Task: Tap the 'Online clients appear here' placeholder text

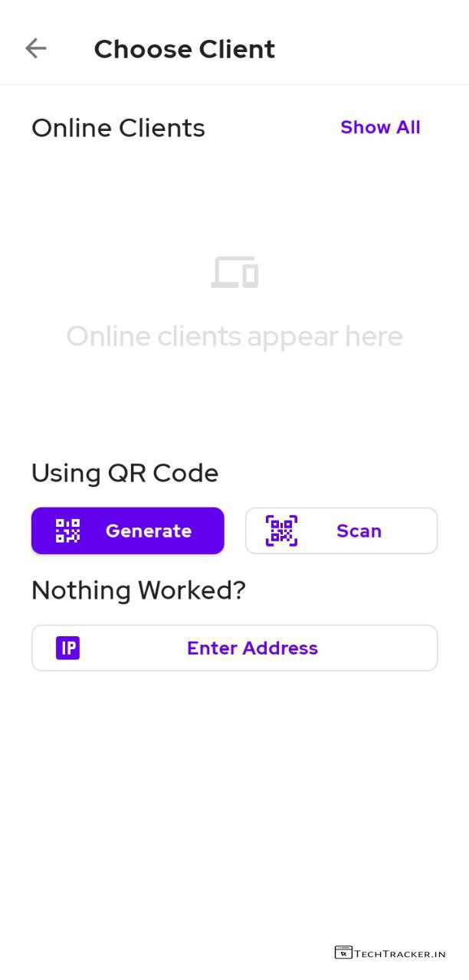Action: click(235, 336)
